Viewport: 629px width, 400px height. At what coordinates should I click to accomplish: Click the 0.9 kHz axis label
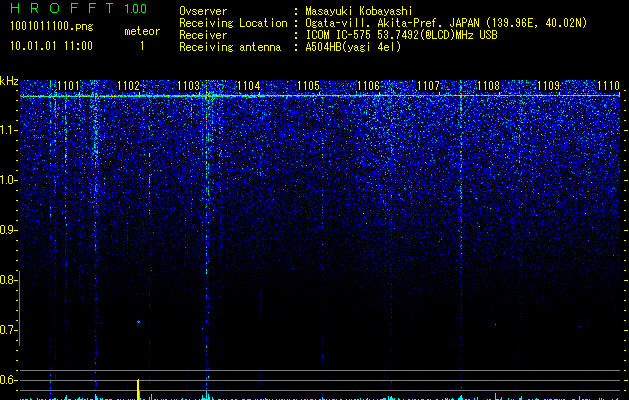pos(9,230)
